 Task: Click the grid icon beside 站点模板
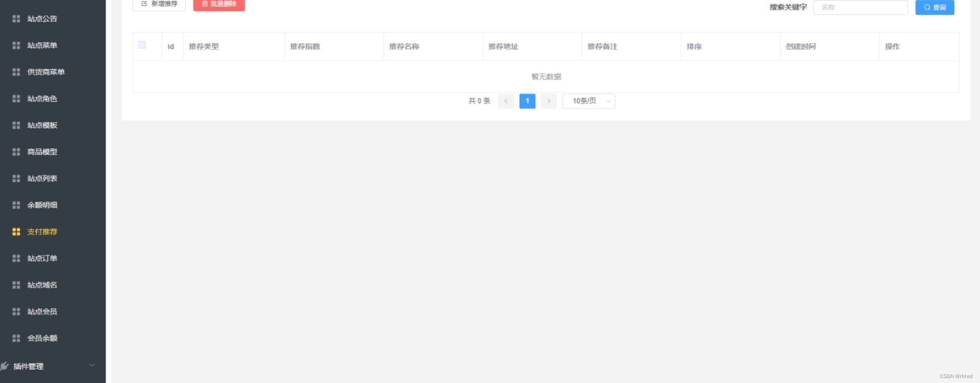[16, 125]
